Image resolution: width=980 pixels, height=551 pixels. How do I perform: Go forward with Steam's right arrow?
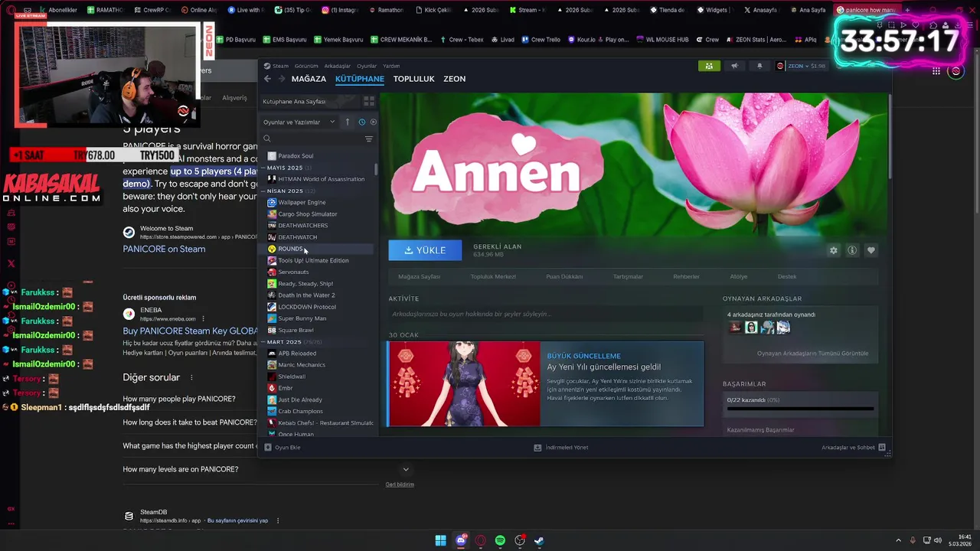pyautogui.click(x=282, y=79)
